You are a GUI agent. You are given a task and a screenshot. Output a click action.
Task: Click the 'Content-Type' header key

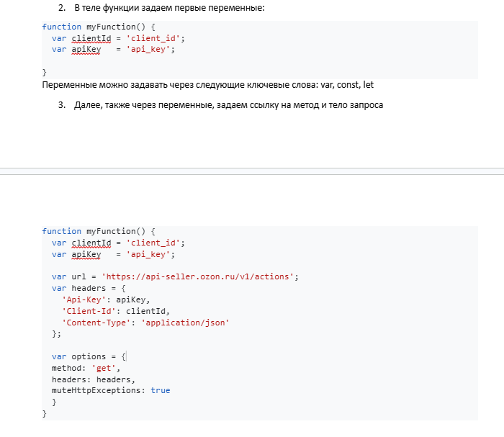(96, 323)
